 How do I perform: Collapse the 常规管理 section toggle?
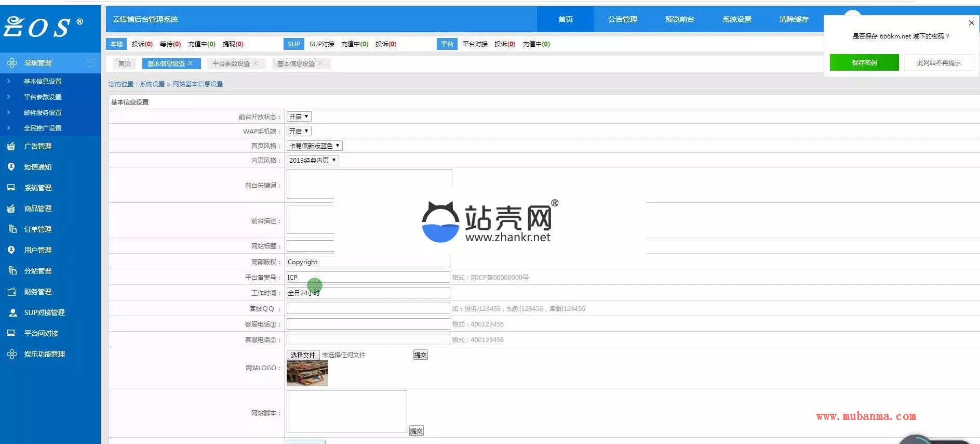pyautogui.click(x=90, y=63)
